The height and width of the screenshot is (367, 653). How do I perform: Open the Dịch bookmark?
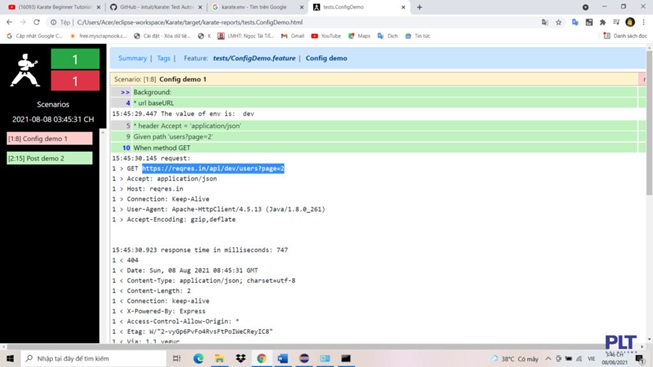pyautogui.click(x=387, y=36)
